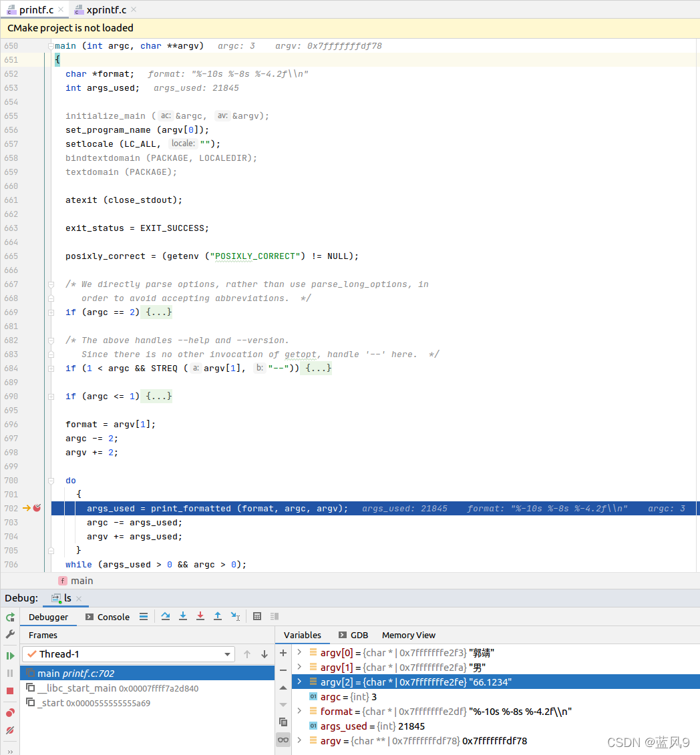This screenshot has width=700, height=755.
Task: Close the xprintf.c tab
Action: click(134, 9)
